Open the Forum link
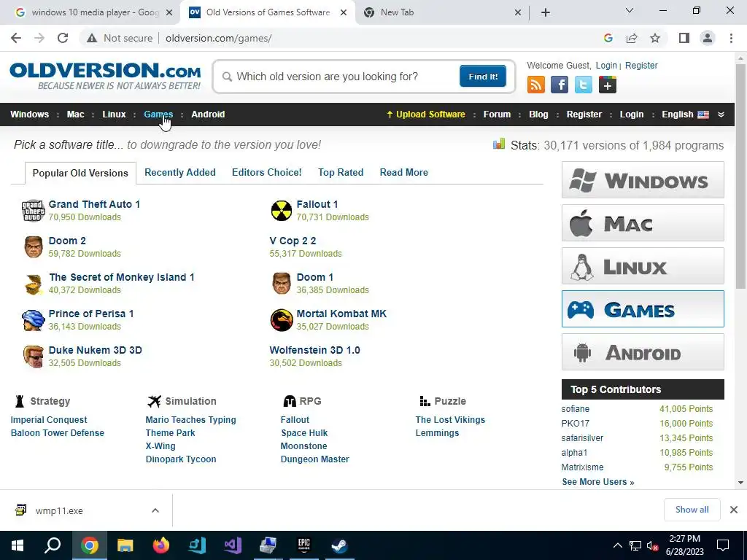The image size is (747, 560). 497,114
